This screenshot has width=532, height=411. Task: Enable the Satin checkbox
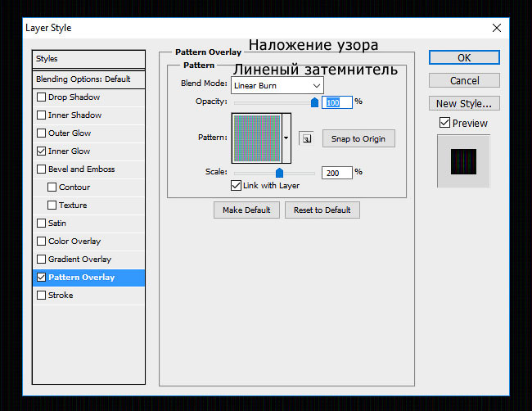pyautogui.click(x=41, y=223)
